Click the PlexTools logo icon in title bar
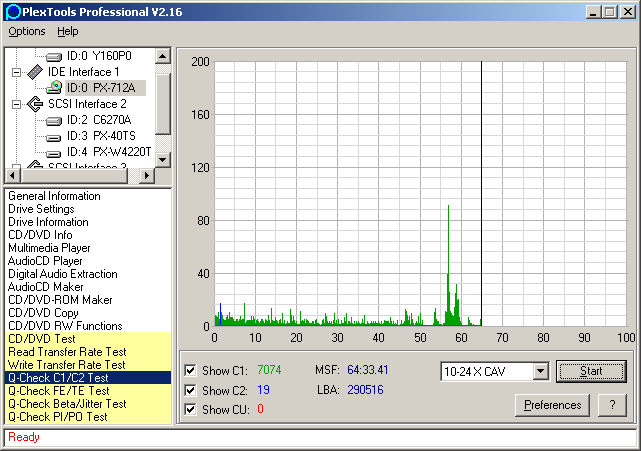 12,12
